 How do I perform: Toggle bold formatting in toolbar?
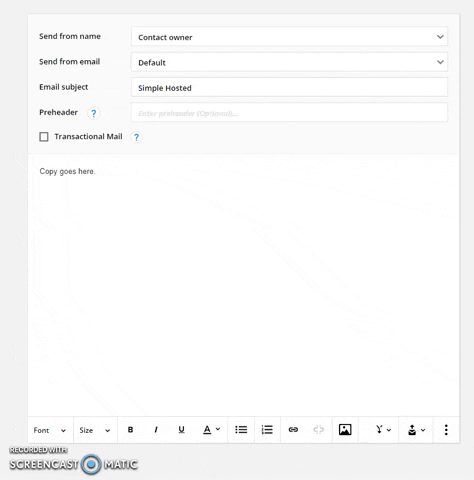130,430
